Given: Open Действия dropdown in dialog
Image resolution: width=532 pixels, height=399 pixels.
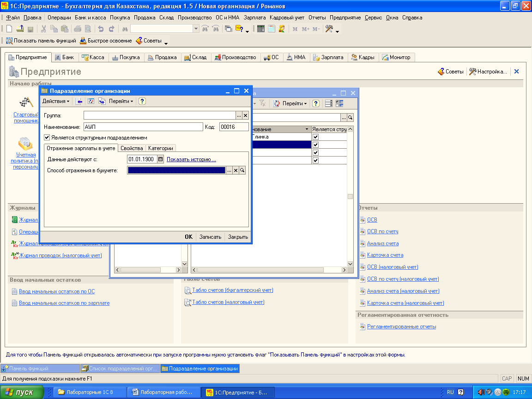Looking at the screenshot, I should click(55, 101).
